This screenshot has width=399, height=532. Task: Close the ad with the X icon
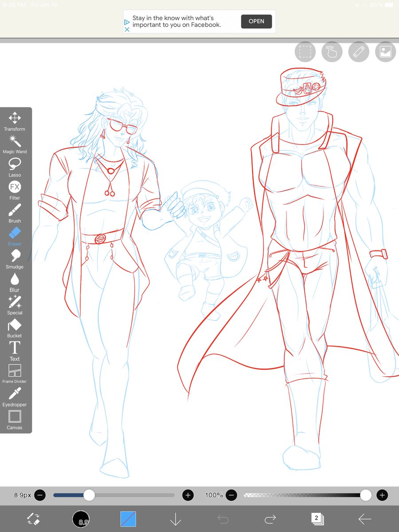click(127, 29)
